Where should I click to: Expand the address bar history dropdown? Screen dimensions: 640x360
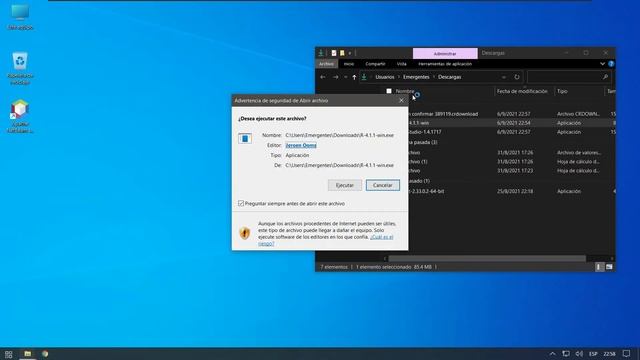coord(504,77)
